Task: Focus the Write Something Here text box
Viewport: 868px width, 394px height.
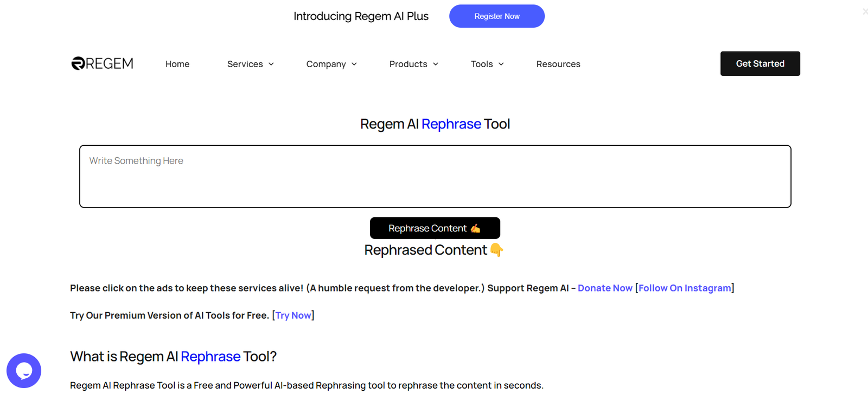Action: coord(435,176)
